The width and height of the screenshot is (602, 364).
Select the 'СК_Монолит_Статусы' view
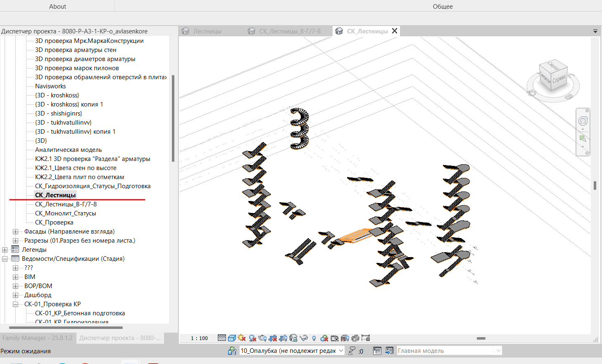[x=65, y=213]
